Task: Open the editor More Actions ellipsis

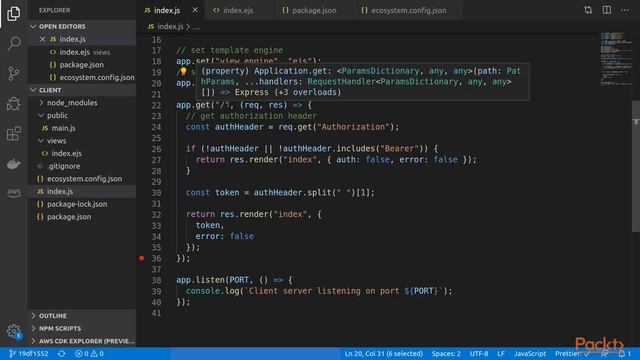Action: click(625, 10)
